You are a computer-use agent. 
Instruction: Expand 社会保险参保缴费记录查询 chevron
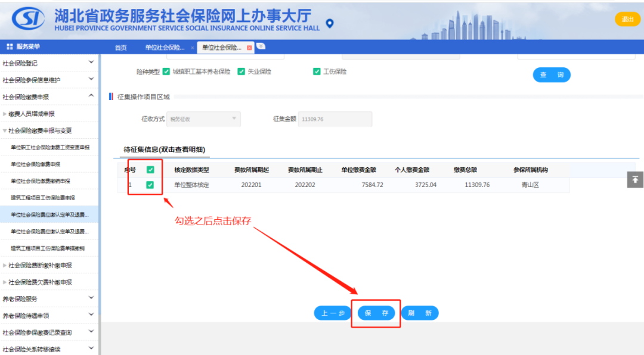[x=91, y=331]
